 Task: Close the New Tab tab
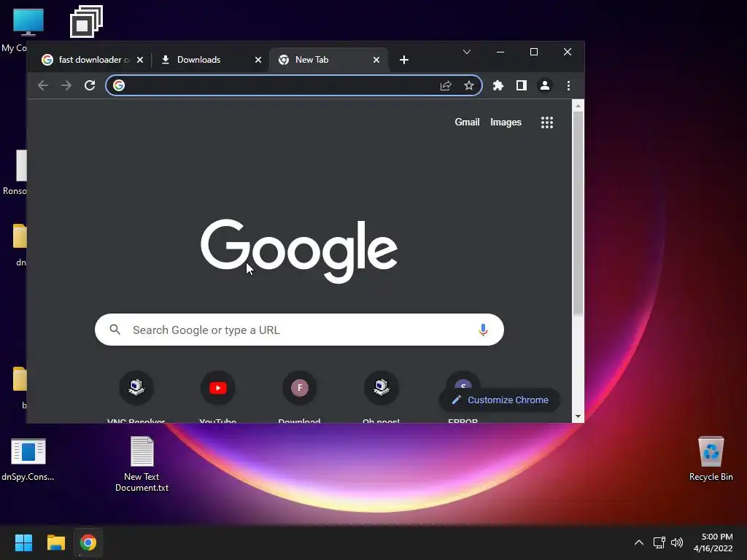376,60
